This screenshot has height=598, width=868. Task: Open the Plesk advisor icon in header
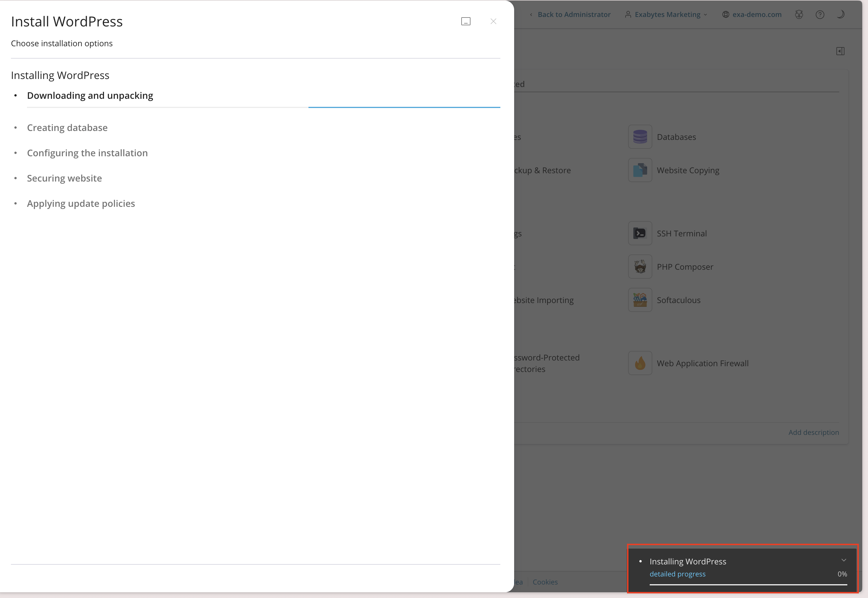pyautogui.click(x=799, y=15)
